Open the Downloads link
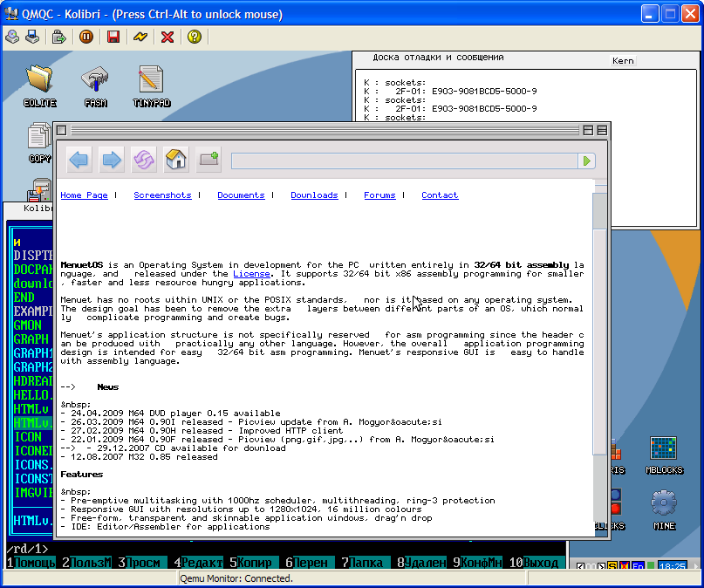 point(314,195)
